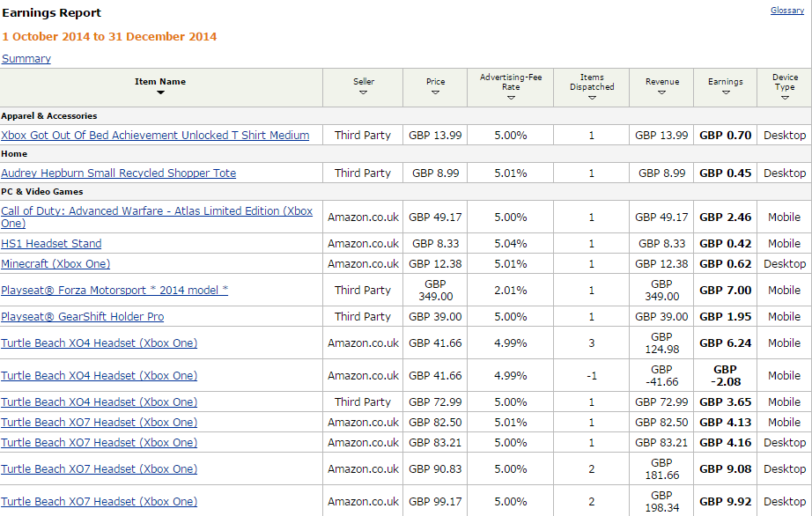Open Turtle Beach XO4 Third Party link
This screenshot has width=812, height=516.
99,402
